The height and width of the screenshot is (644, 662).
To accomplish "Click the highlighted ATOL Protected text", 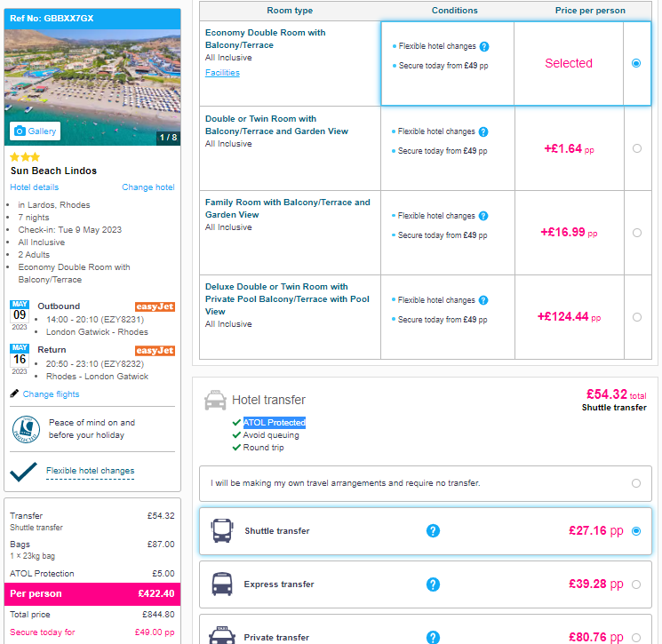I will [275, 423].
